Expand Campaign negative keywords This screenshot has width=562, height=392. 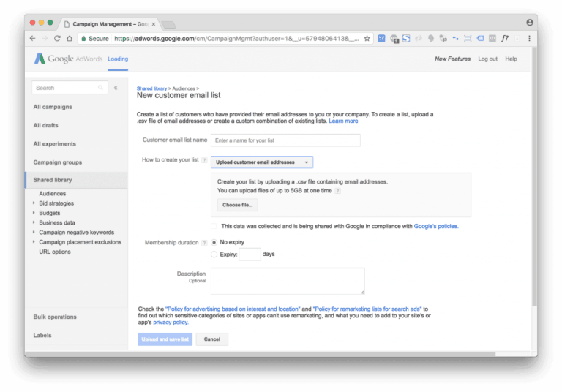[34, 232]
